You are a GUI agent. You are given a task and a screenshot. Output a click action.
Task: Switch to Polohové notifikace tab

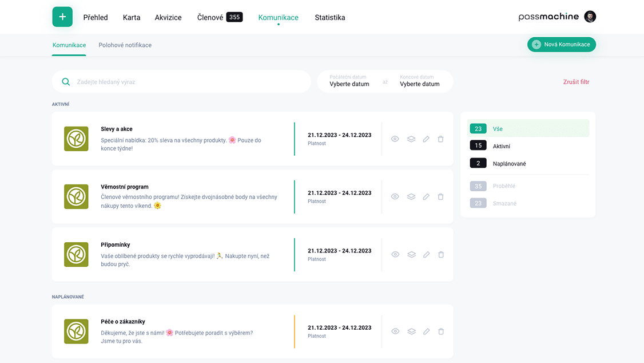(x=125, y=45)
